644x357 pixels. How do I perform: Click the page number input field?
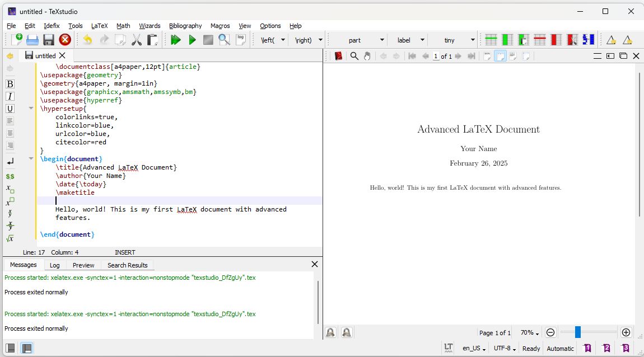coord(435,56)
